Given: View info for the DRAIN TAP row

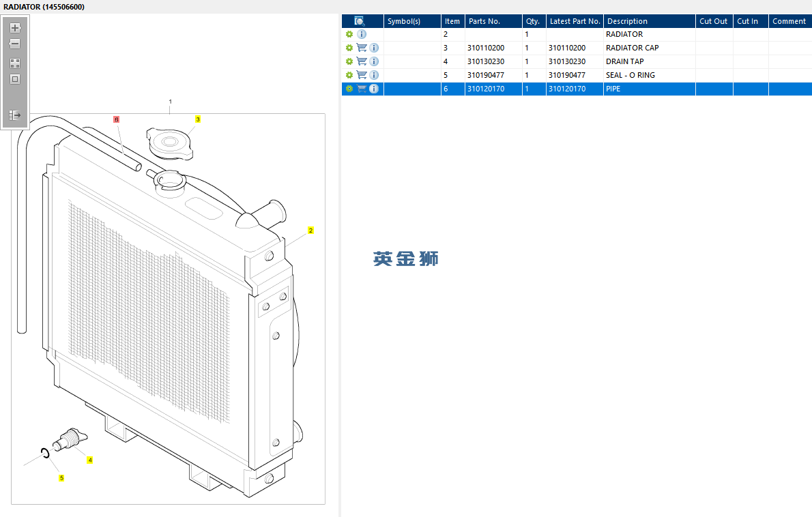Looking at the screenshot, I should pos(374,61).
